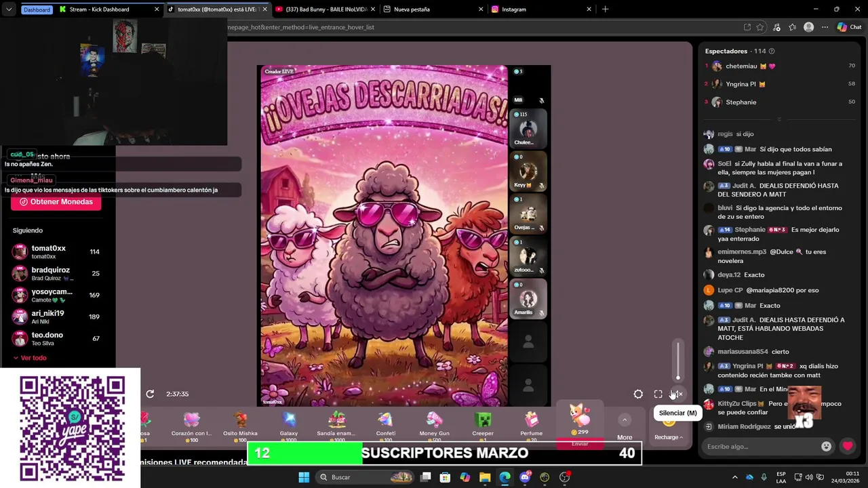Send the Galaxy gift
This screenshot has height=488, width=868.
point(289,424)
